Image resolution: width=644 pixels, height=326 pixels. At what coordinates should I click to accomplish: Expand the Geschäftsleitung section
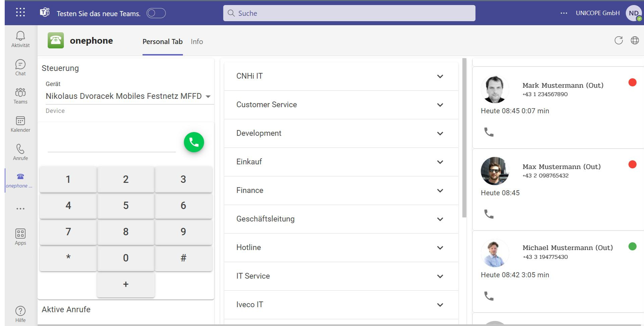click(x=440, y=219)
